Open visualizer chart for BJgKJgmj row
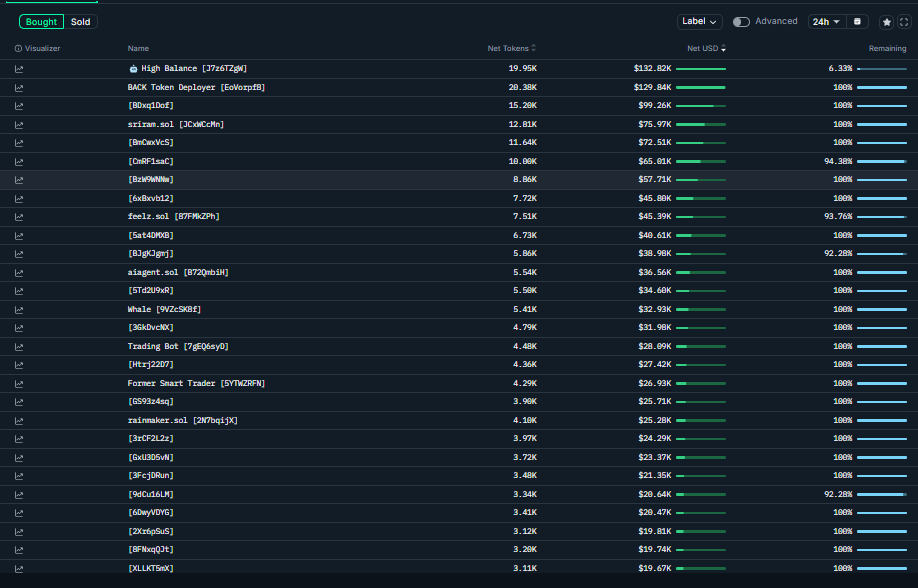The height and width of the screenshot is (588, 918). 19,254
